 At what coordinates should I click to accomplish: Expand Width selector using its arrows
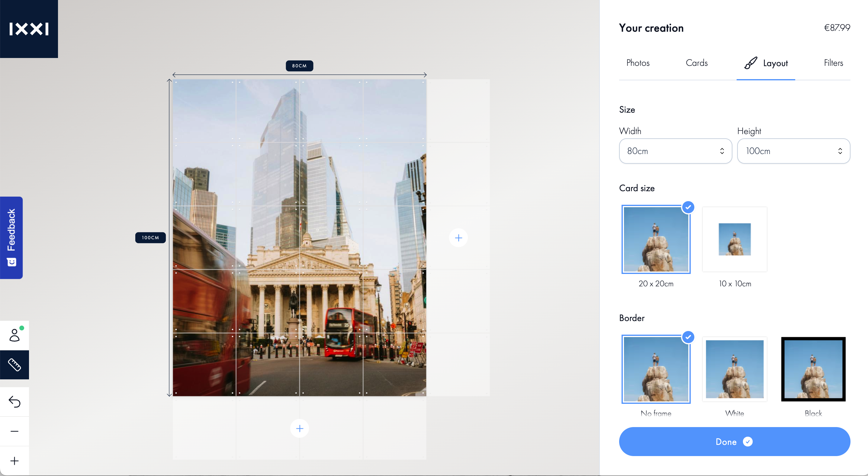click(722, 151)
